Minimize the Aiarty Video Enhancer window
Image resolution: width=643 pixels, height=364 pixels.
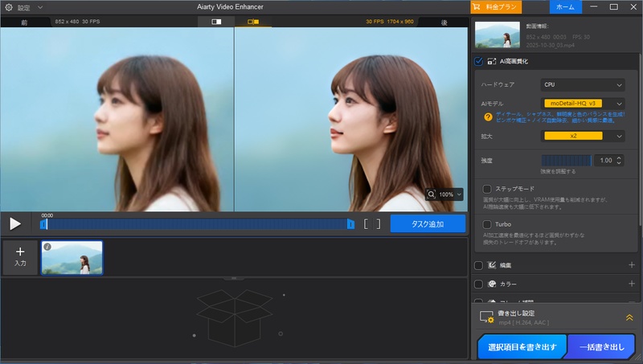pyautogui.click(x=593, y=7)
